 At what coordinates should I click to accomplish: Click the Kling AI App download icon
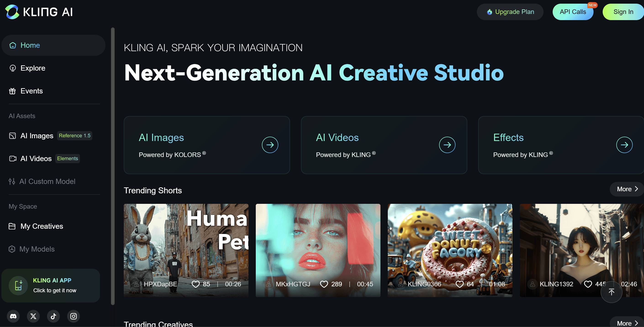(x=18, y=285)
